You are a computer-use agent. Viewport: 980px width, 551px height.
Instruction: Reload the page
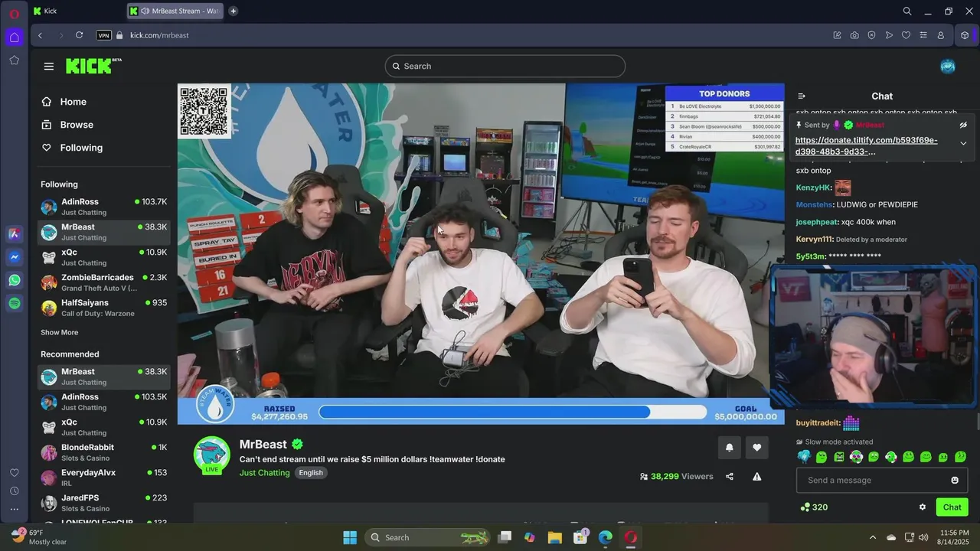79,35
